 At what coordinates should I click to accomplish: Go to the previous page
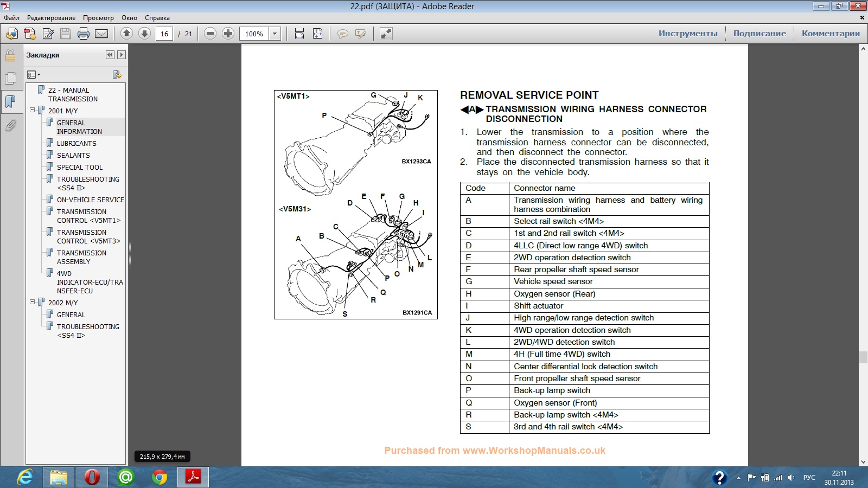click(x=126, y=34)
